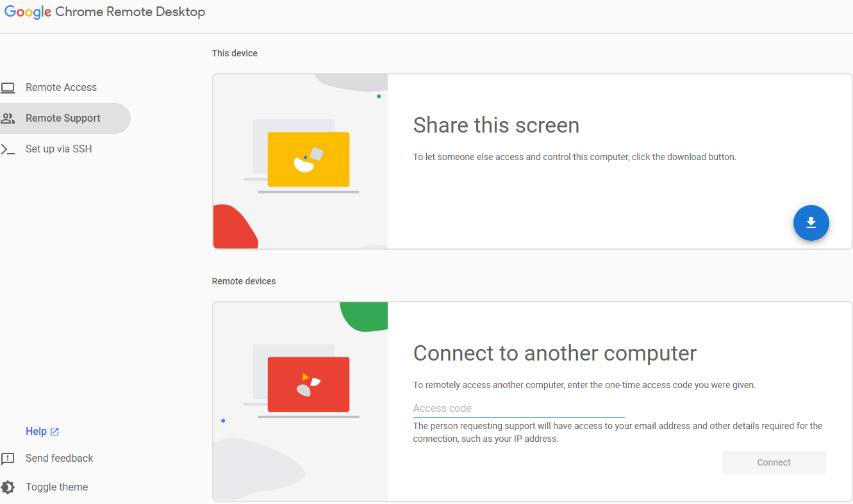Click the 'Remote devices' section label

(x=244, y=281)
